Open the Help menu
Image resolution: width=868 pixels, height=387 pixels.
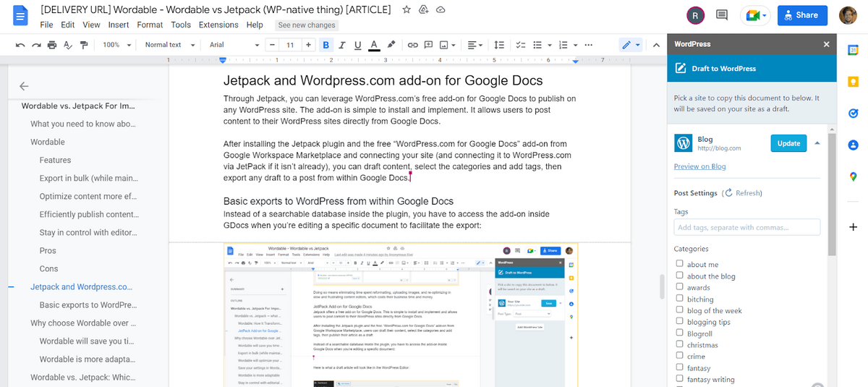click(x=255, y=25)
